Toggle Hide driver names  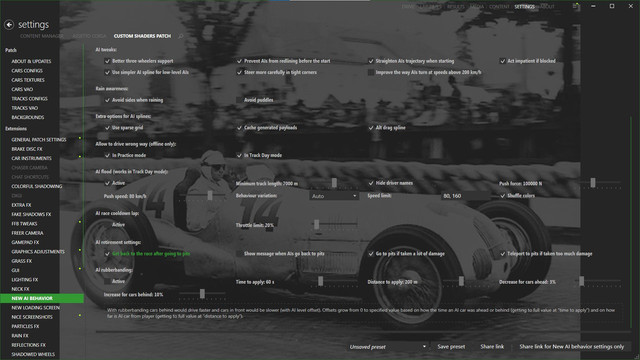click(371, 183)
